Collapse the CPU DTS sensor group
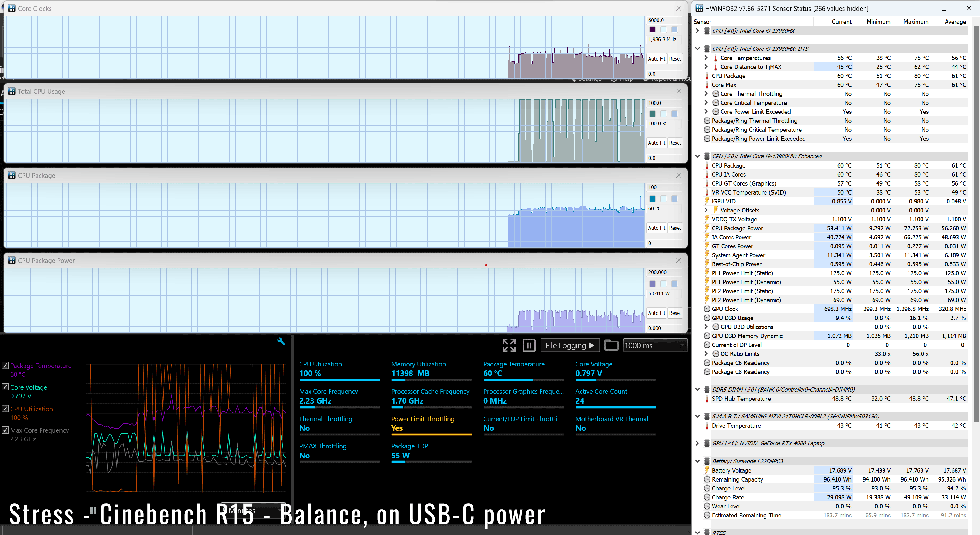The width and height of the screenshot is (980, 535). pos(697,49)
